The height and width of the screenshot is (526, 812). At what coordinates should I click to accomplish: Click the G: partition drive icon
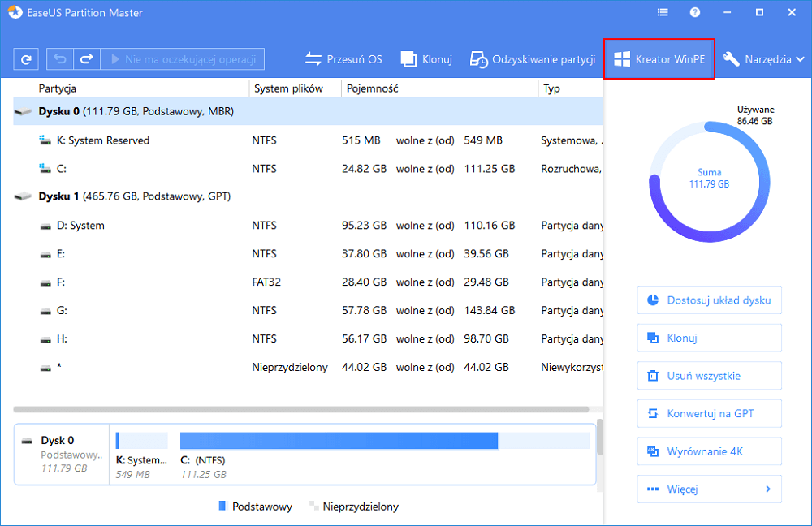point(45,313)
